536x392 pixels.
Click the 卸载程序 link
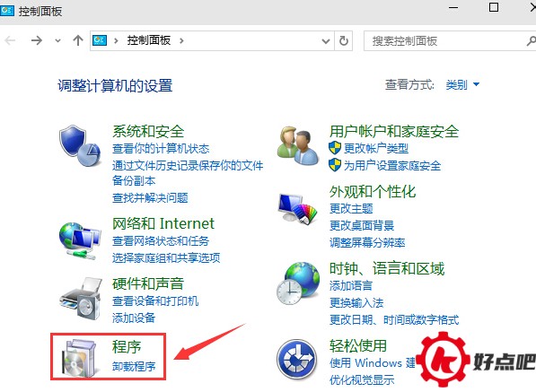(x=134, y=366)
